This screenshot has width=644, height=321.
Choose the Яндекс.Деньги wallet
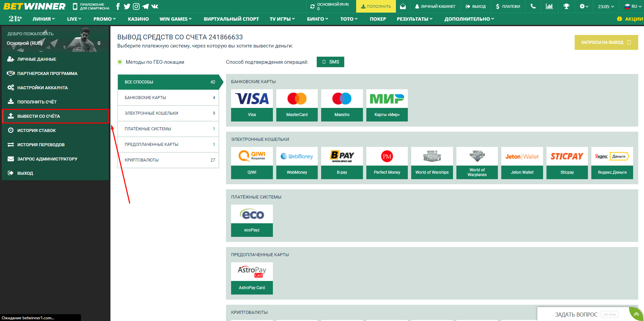point(612,163)
